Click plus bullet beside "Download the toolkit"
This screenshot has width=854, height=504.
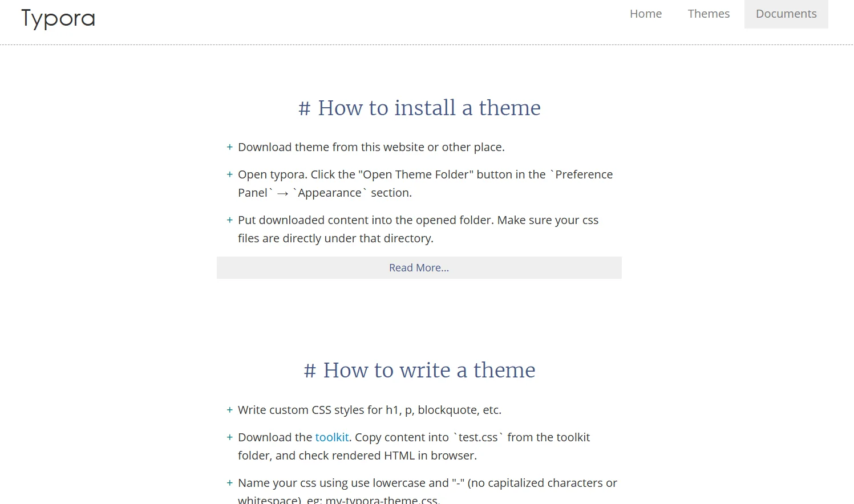229,437
